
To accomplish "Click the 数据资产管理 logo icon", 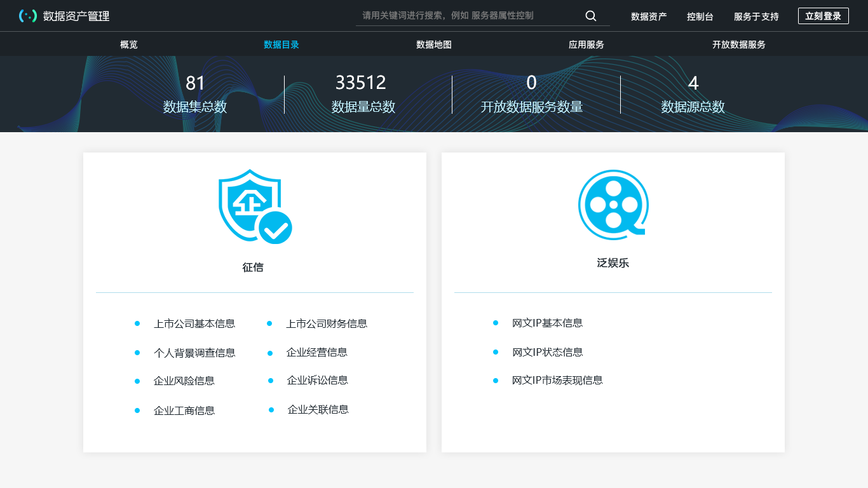I will (28, 16).
